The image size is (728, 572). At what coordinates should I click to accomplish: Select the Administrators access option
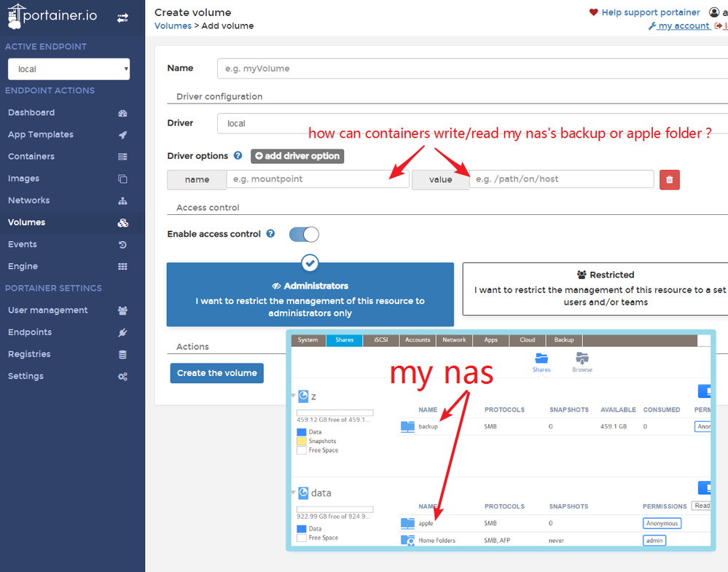(x=310, y=294)
